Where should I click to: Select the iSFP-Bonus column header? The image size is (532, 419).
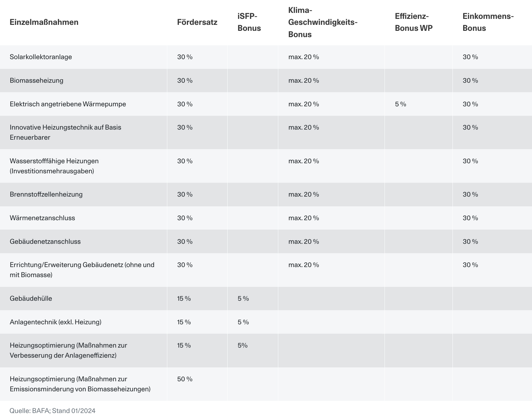[249, 22]
